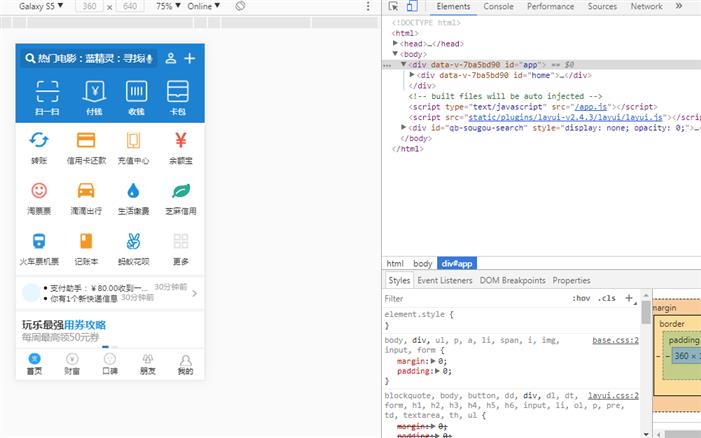
Task: Select html in the breadcrumb bar
Action: (395, 264)
